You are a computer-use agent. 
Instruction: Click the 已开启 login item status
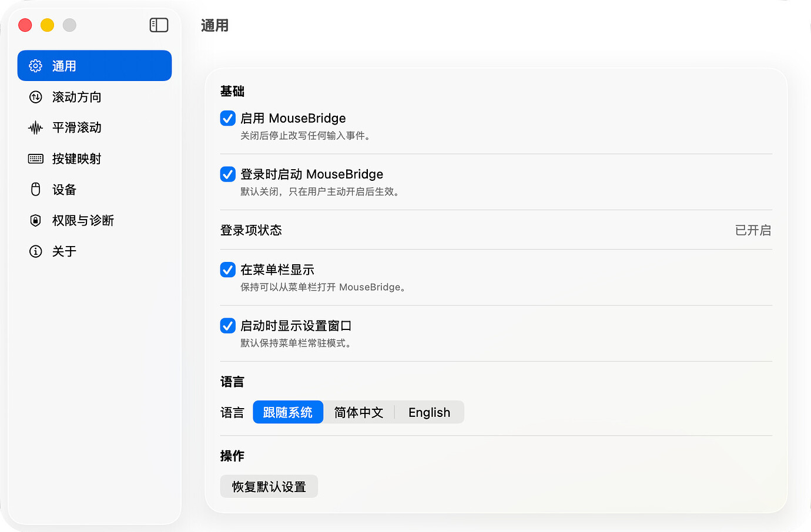pos(753,230)
